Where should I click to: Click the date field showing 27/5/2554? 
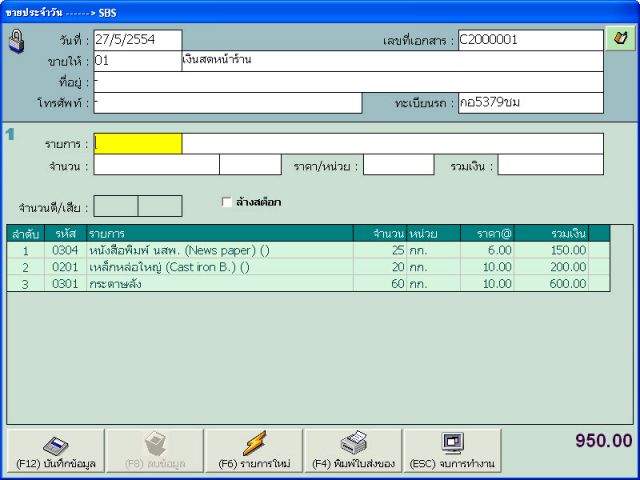(138, 40)
